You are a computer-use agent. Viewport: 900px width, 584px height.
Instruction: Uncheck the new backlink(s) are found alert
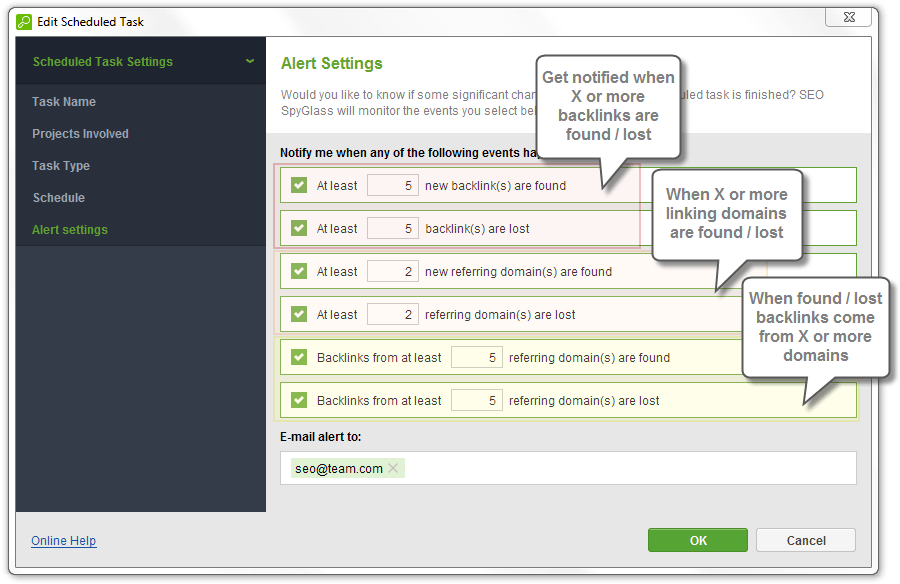click(299, 185)
